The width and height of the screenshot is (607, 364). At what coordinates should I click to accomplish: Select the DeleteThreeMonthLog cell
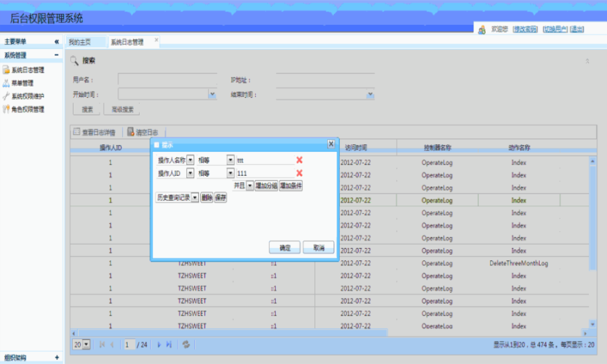(x=519, y=264)
